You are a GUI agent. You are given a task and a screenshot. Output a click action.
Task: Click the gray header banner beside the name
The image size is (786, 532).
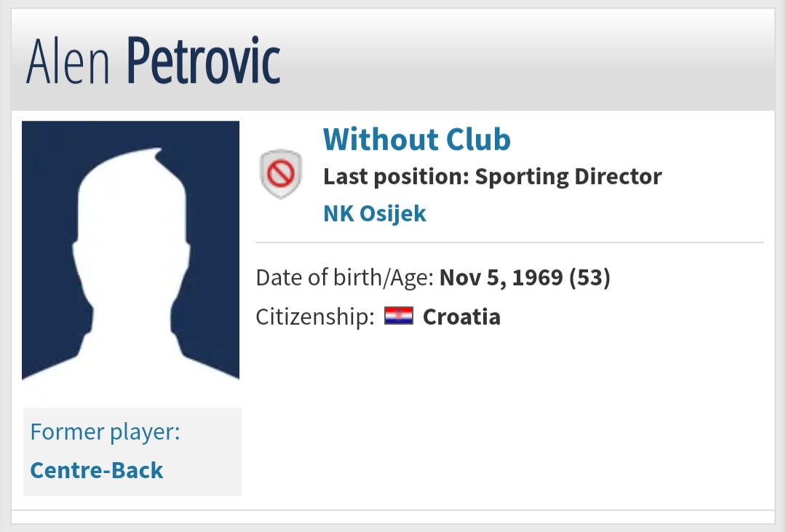coord(526,60)
